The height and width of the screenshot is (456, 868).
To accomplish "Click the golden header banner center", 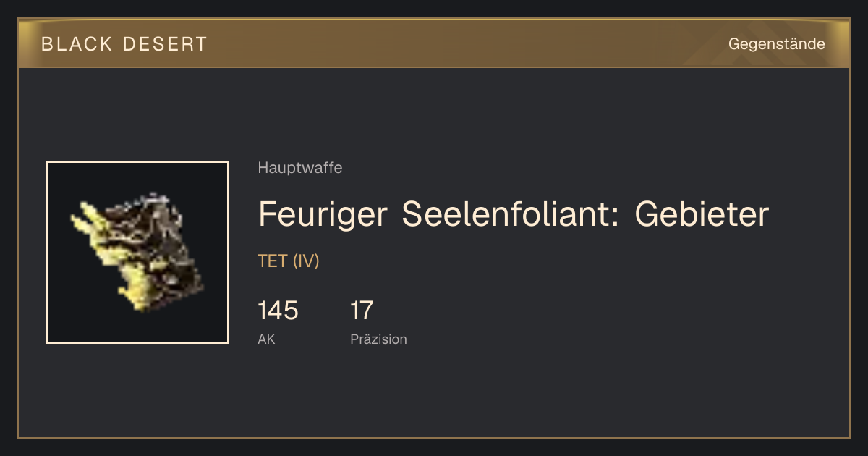I will (434, 43).
